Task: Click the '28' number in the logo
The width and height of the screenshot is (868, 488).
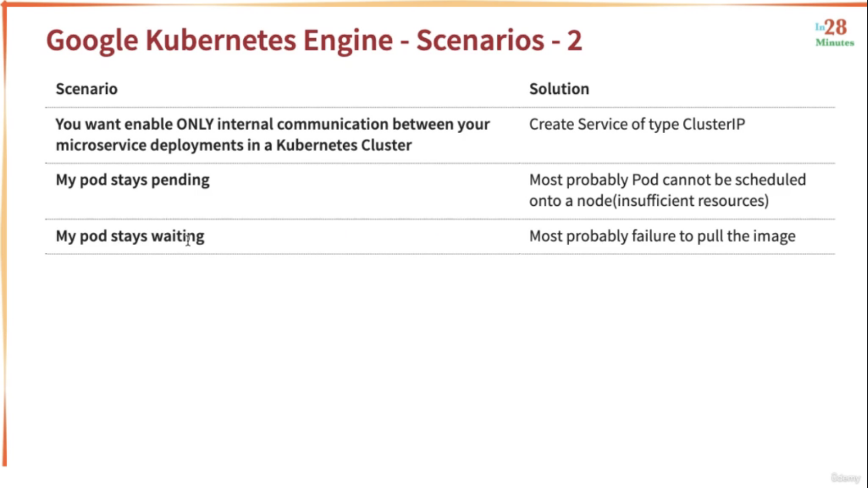Action: point(836,27)
